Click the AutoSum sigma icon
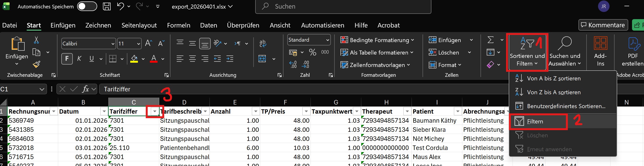644x166 pixels. point(491,40)
